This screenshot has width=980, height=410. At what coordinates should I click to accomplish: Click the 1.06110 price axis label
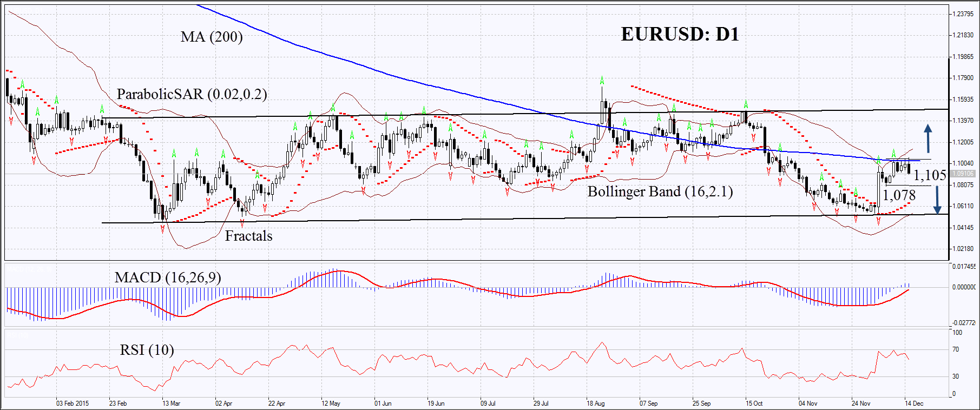[963, 206]
